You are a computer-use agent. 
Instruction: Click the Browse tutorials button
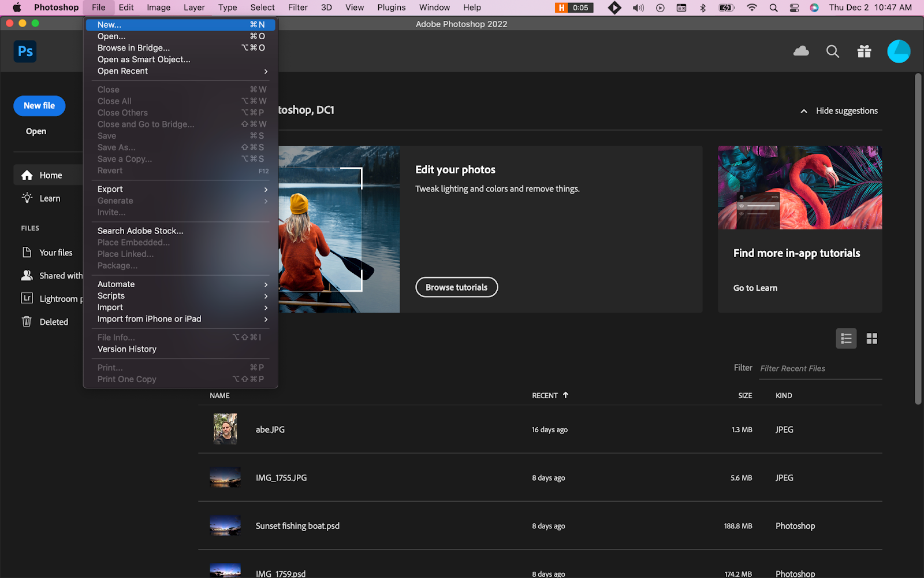click(x=456, y=287)
